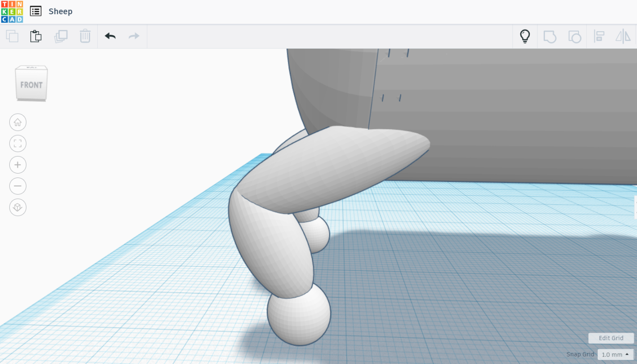Screen dimensions: 637x364
Task: Rename the design title Sheep
Action: [61, 11]
